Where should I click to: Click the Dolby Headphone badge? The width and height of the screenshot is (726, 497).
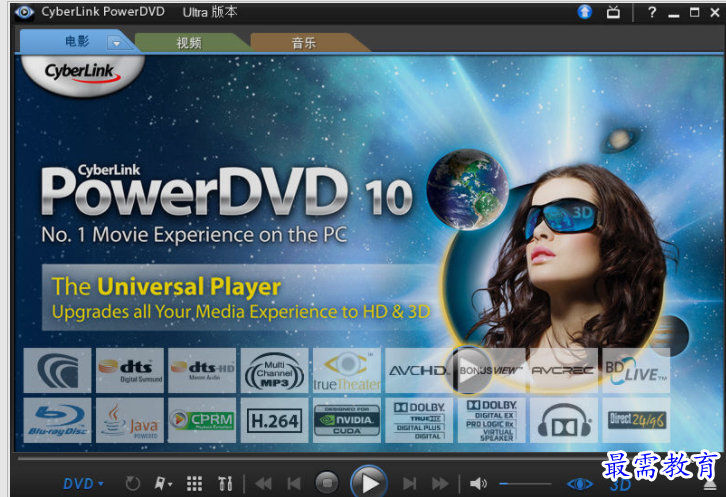(563, 420)
